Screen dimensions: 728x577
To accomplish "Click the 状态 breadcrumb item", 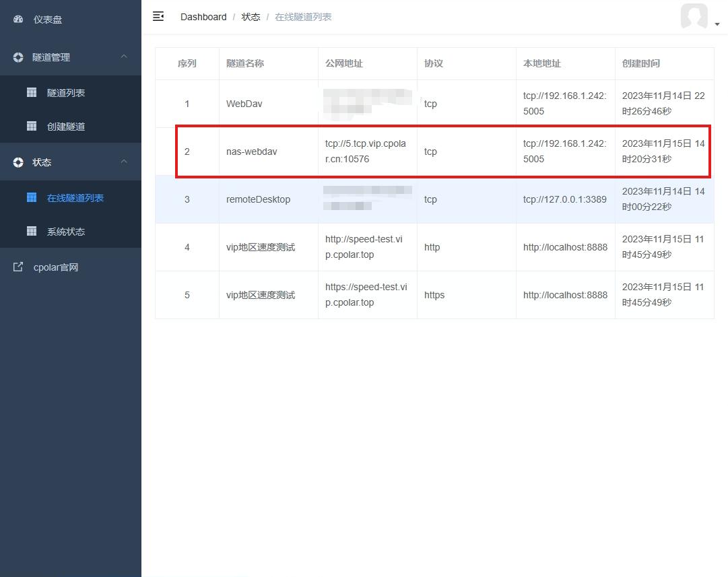I will click(x=251, y=17).
